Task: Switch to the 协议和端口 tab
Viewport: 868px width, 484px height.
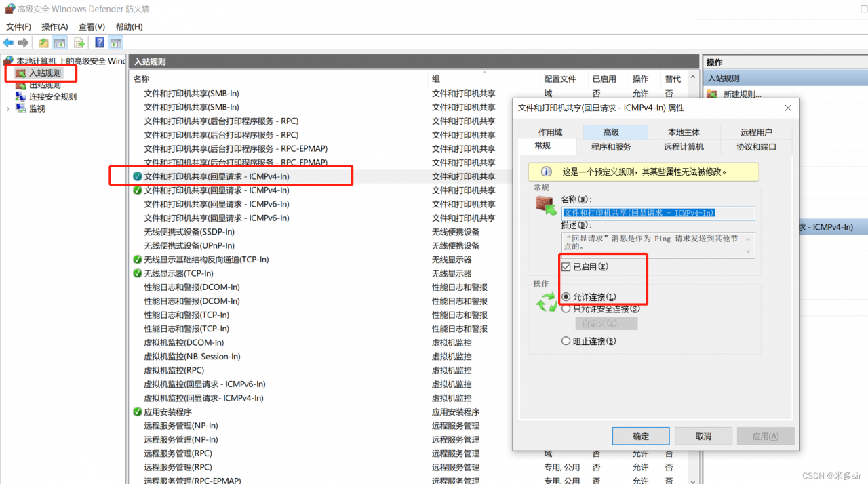Action: coord(756,146)
